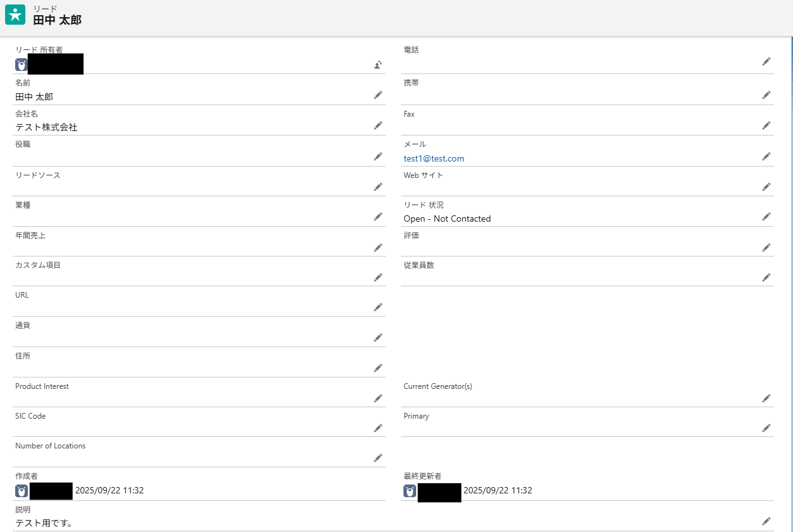Edit the Product Interest field

[378, 398]
